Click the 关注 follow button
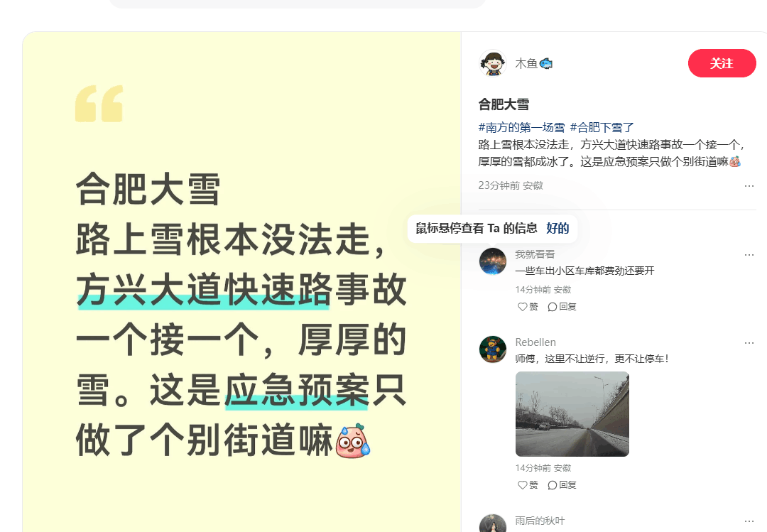 pyautogui.click(x=722, y=63)
